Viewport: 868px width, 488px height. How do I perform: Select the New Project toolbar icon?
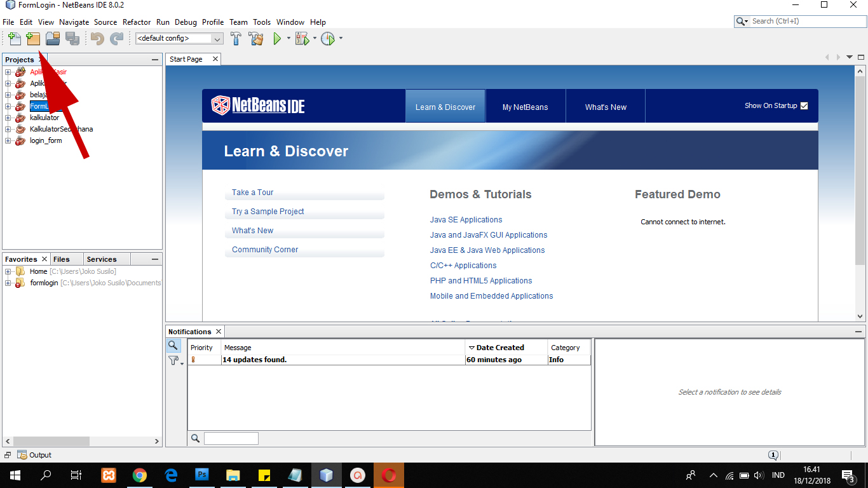[x=33, y=39]
